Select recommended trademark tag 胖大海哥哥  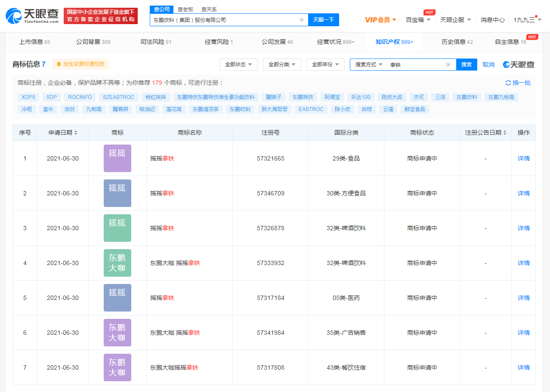[x=275, y=109]
